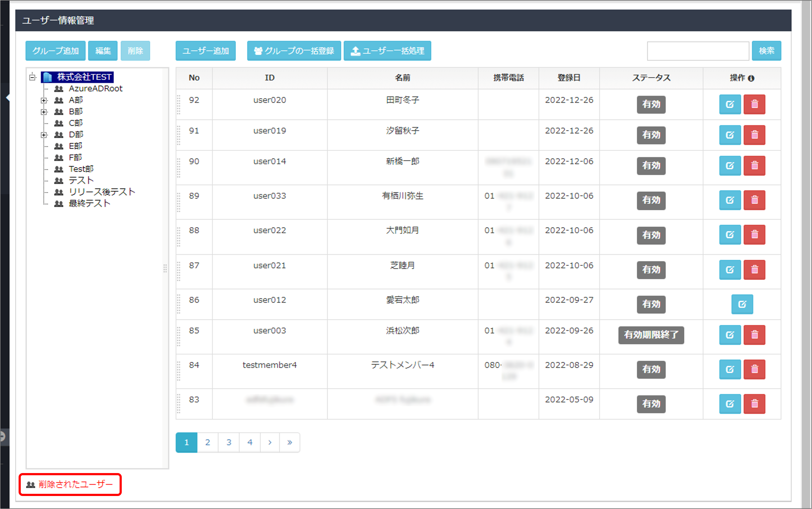Click the 検索 button
The height and width of the screenshot is (509, 812).
766,51
